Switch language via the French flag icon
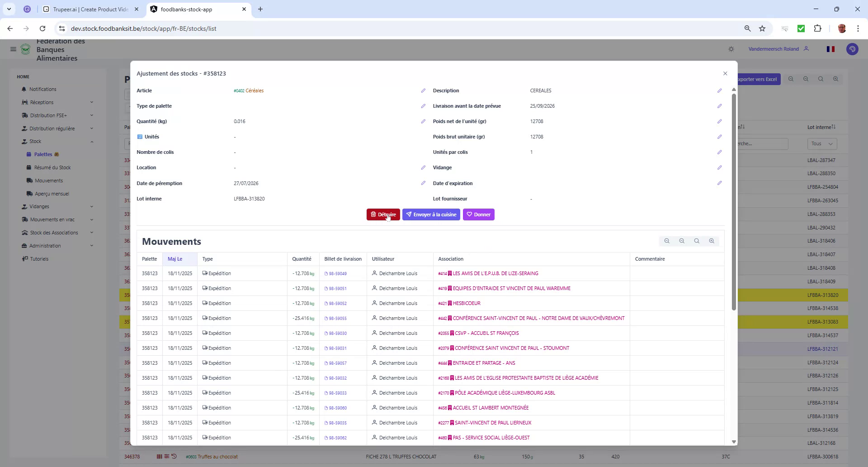The height and width of the screenshot is (467, 868). tap(830, 49)
